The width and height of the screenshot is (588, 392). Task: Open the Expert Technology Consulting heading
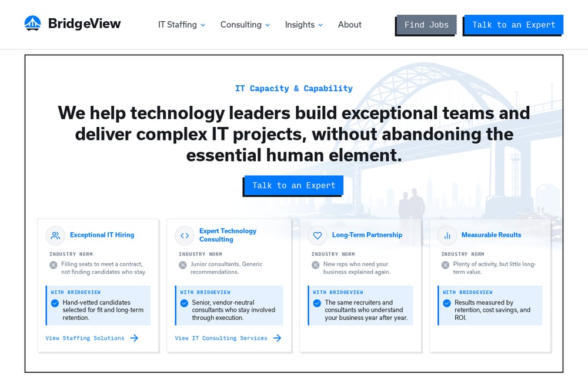tap(228, 235)
